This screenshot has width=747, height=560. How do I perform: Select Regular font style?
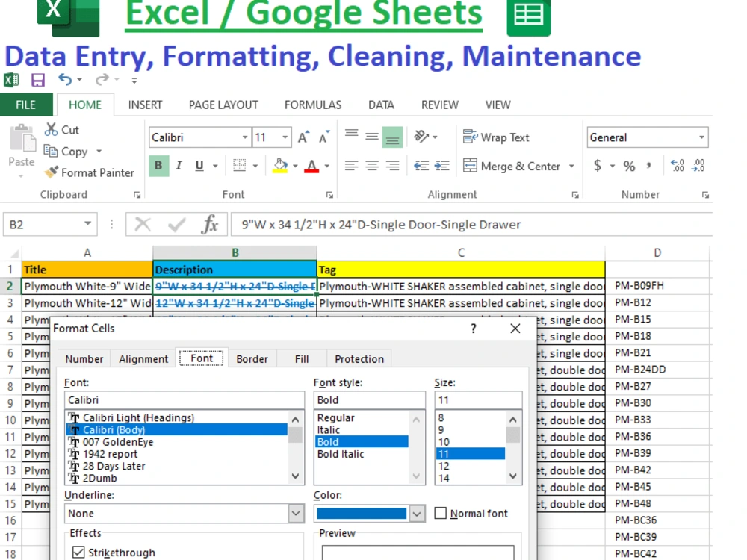click(336, 417)
